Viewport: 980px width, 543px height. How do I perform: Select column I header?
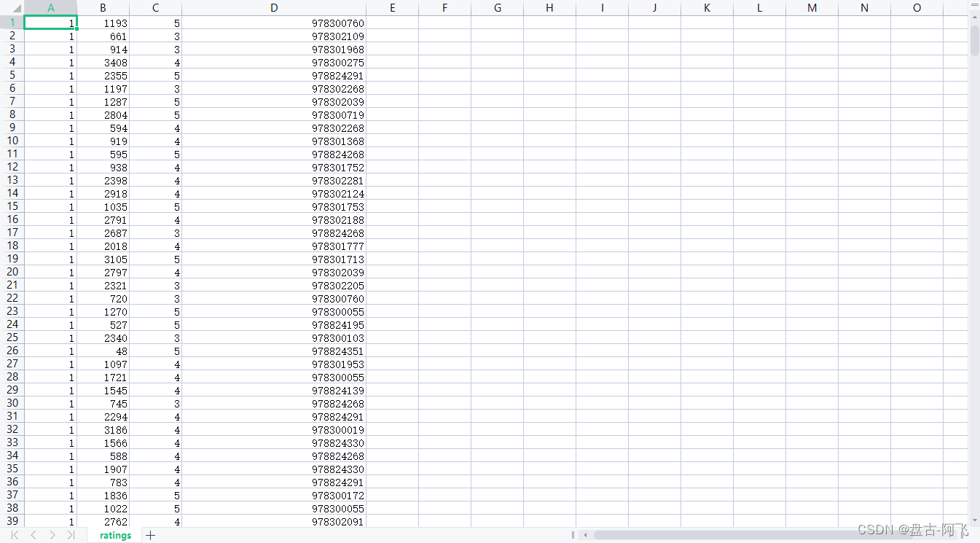coord(602,8)
